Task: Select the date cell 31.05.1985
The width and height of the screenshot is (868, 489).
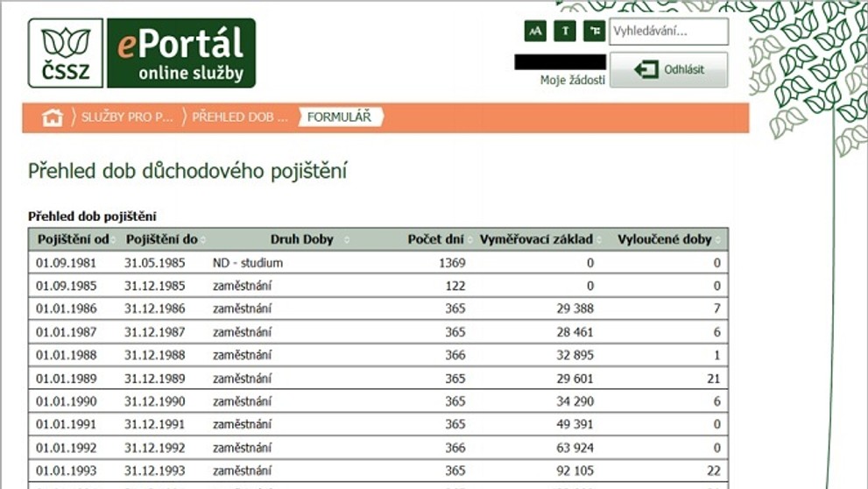Action: click(x=154, y=263)
